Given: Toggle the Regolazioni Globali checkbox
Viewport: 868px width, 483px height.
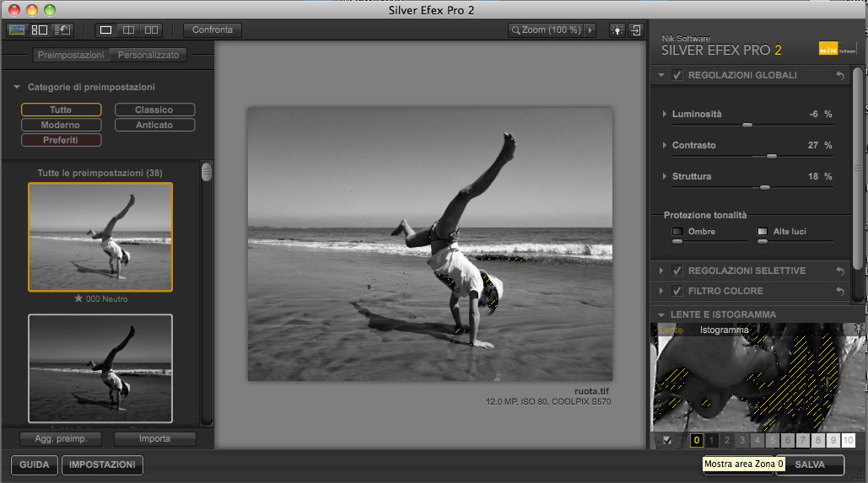Looking at the screenshot, I should click(677, 75).
